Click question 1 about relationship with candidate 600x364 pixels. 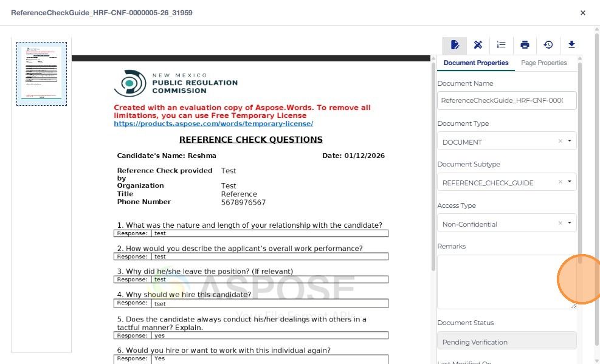249,225
